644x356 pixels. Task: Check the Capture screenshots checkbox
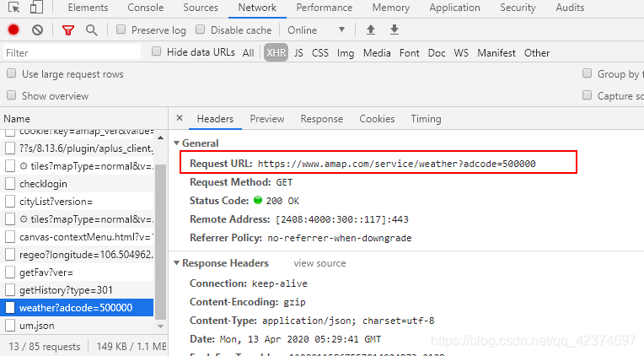pos(588,95)
